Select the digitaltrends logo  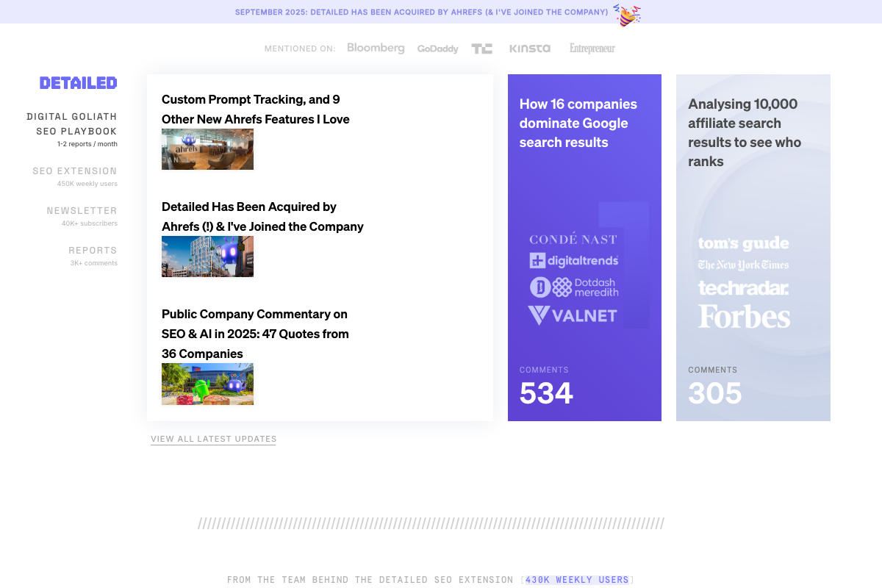pyautogui.click(x=575, y=259)
